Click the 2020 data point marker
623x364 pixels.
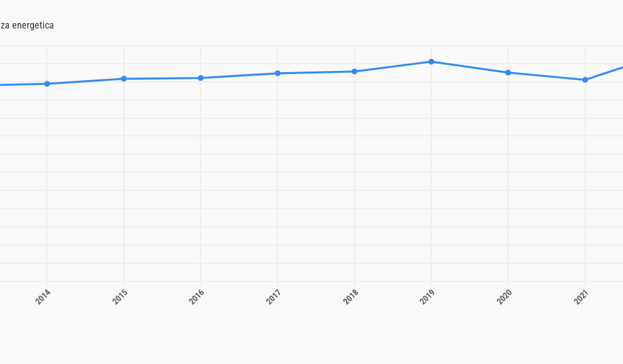click(508, 73)
